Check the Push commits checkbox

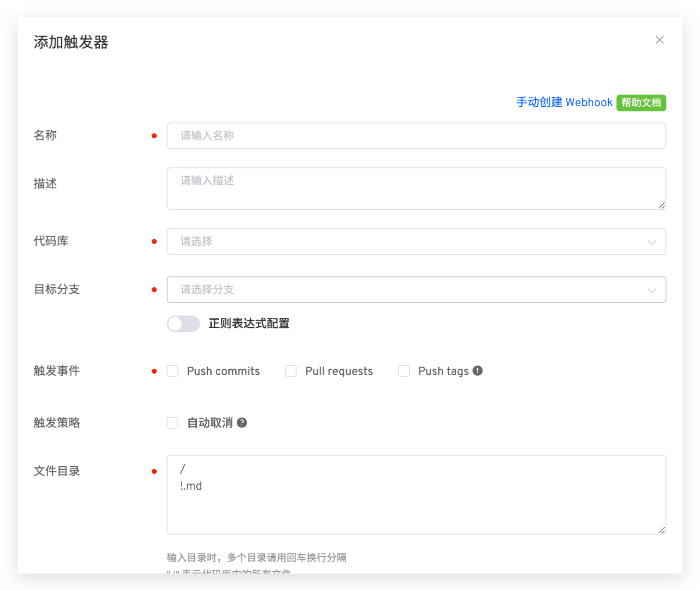pyautogui.click(x=173, y=371)
